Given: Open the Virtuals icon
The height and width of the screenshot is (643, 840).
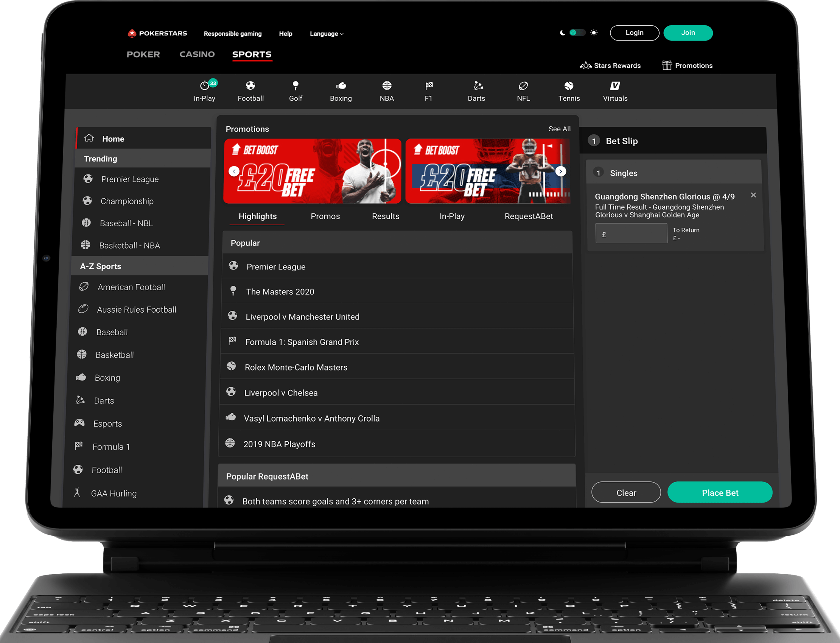Looking at the screenshot, I should point(615,86).
